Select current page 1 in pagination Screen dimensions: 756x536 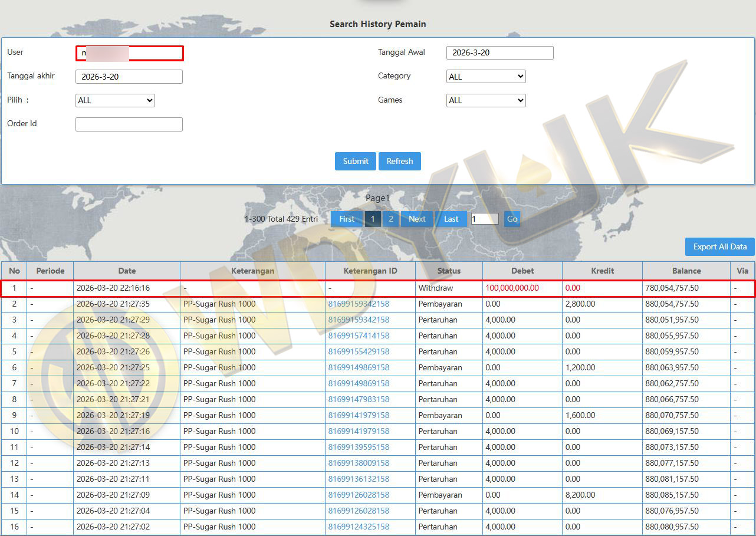(x=373, y=219)
